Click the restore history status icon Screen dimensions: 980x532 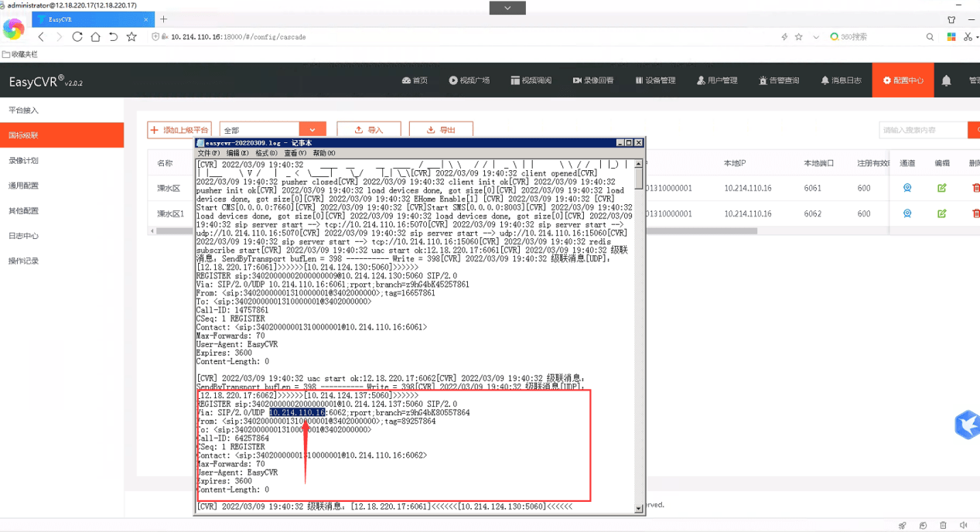pos(924,526)
